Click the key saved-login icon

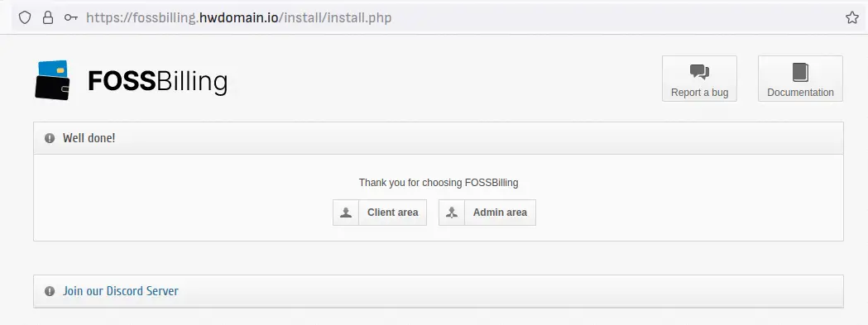[71, 17]
